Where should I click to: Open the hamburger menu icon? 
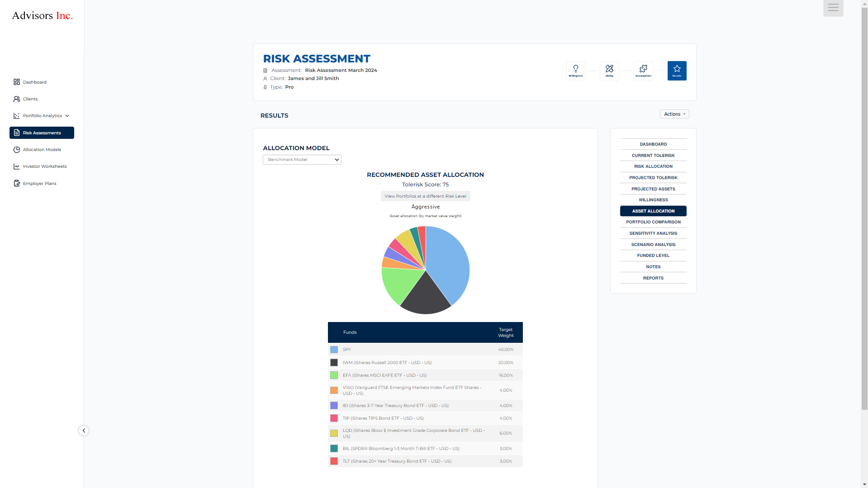coord(833,8)
